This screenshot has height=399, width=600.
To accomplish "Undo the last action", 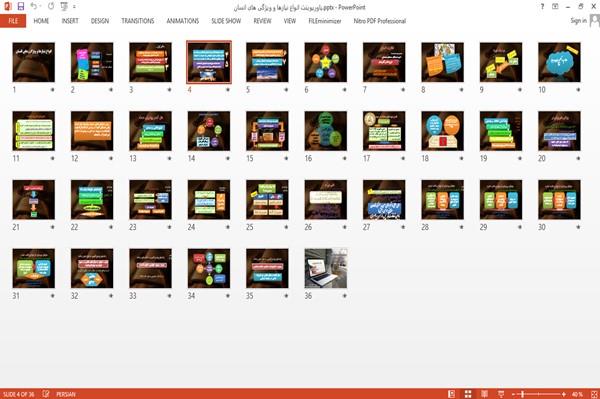I will coord(34,7).
